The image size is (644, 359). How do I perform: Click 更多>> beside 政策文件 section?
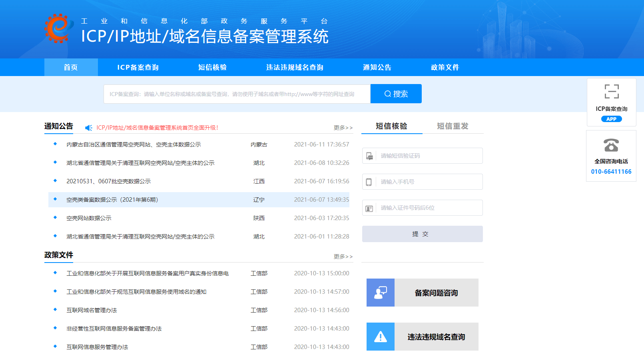[x=343, y=257]
